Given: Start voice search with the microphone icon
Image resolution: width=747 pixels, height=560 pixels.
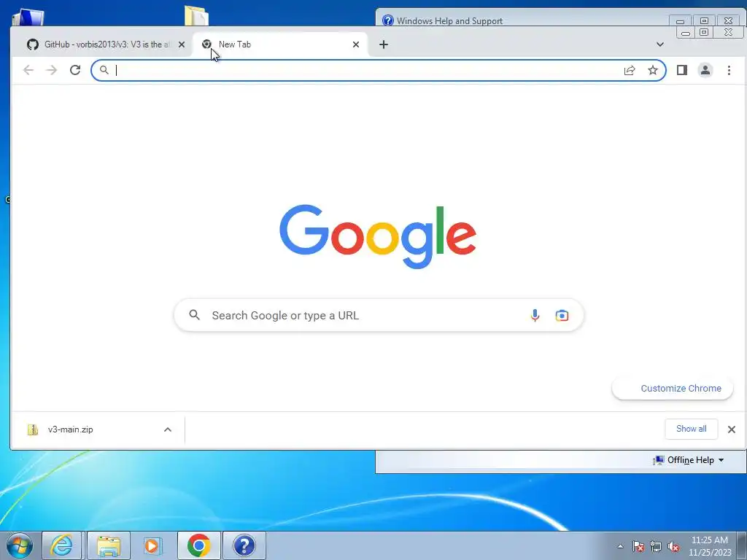Looking at the screenshot, I should pos(535,315).
